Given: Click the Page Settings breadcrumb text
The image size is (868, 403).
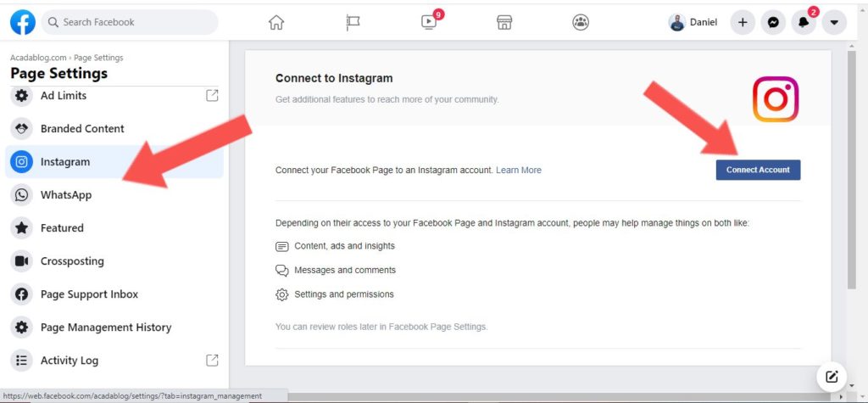Looking at the screenshot, I should [98, 58].
